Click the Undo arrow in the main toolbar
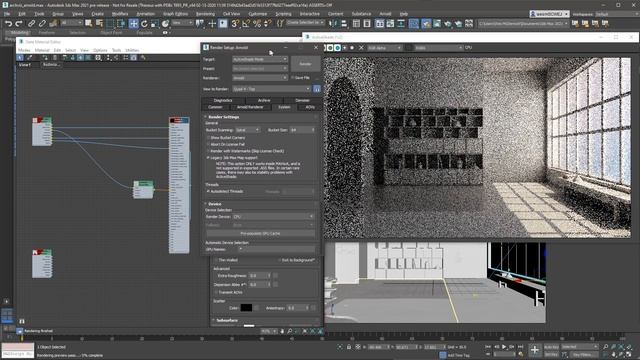640x360 pixels. pyautogui.click(x=8, y=24)
